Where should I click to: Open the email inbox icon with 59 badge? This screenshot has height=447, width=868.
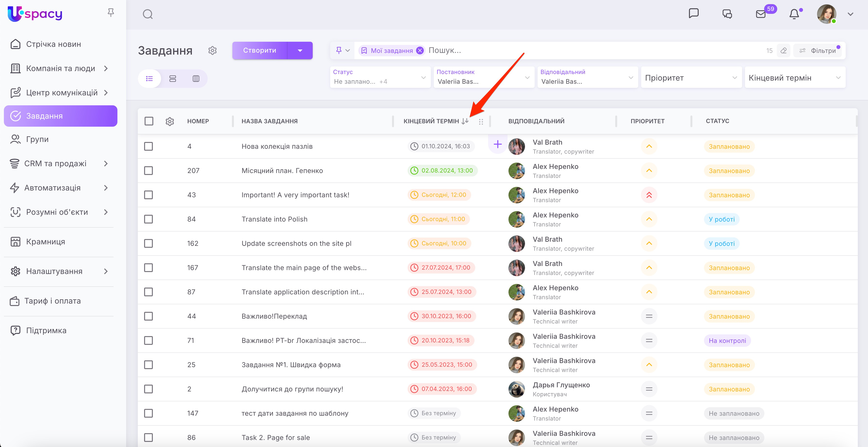point(761,14)
